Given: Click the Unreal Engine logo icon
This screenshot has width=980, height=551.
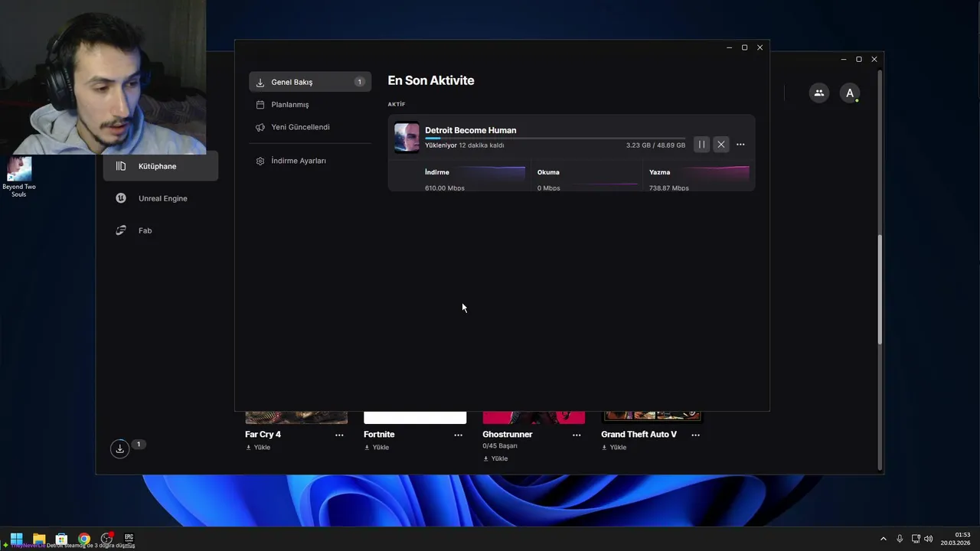Looking at the screenshot, I should [x=121, y=198].
